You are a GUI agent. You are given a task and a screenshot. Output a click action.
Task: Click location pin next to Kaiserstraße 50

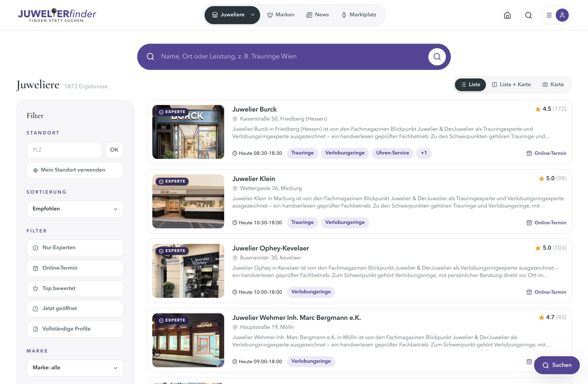click(x=235, y=119)
